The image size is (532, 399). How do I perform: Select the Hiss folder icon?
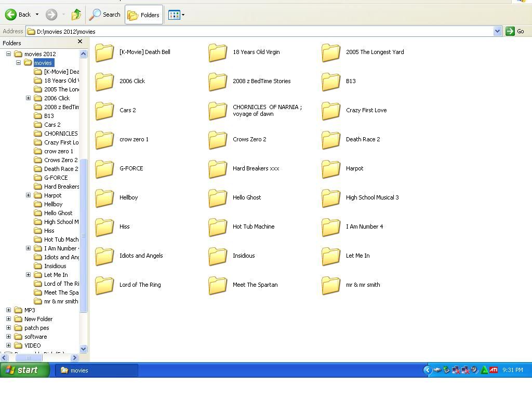(x=104, y=228)
